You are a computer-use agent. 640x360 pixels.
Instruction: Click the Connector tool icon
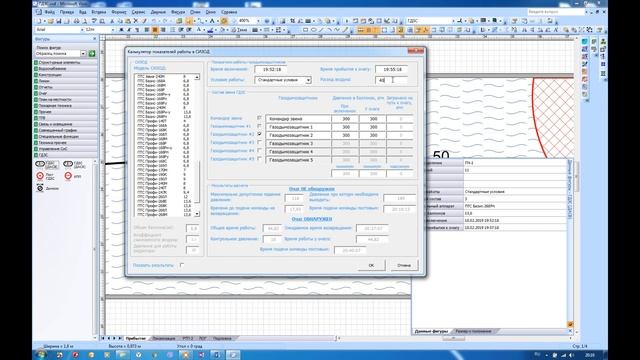(201, 21)
